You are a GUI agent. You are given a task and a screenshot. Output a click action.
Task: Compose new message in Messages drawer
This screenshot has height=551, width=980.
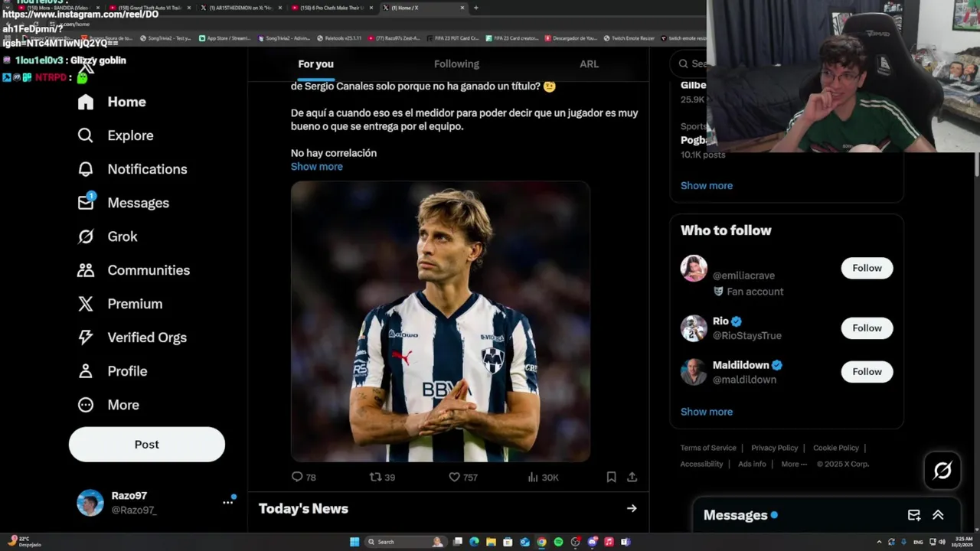click(914, 515)
